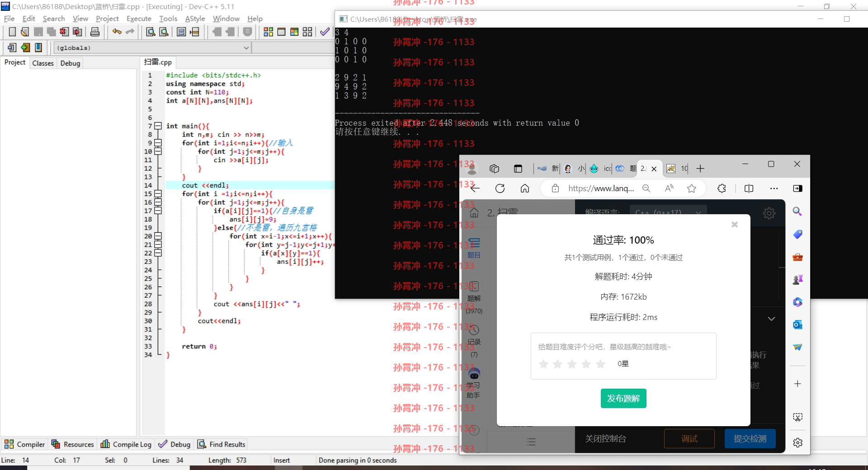Refresh the browser page
868x470 pixels.
[500, 188]
